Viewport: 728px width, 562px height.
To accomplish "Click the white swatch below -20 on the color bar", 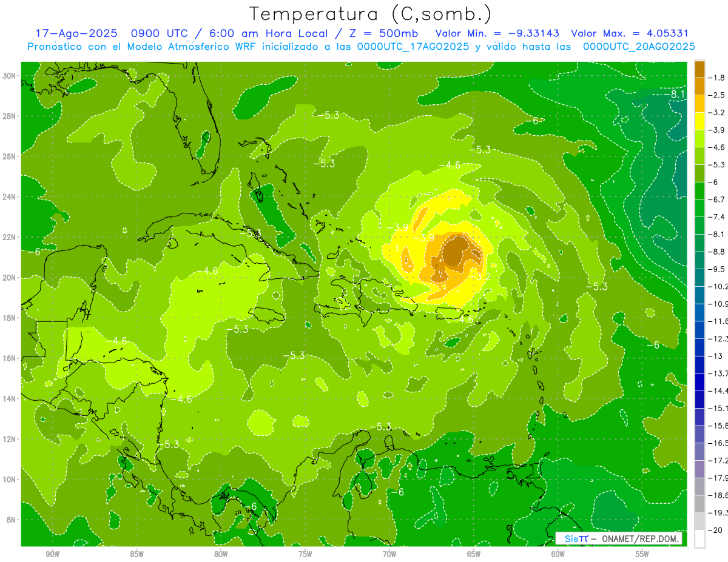I will 699,538.
